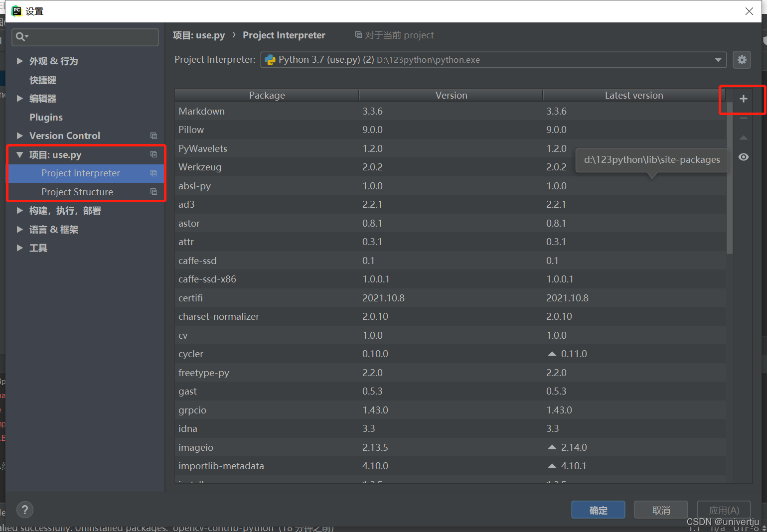The width and height of the screenshot is (767, 532).
Task: Click the upgrade package up-arrow icon
Action: pyautogui.click(x=743, y=138)
